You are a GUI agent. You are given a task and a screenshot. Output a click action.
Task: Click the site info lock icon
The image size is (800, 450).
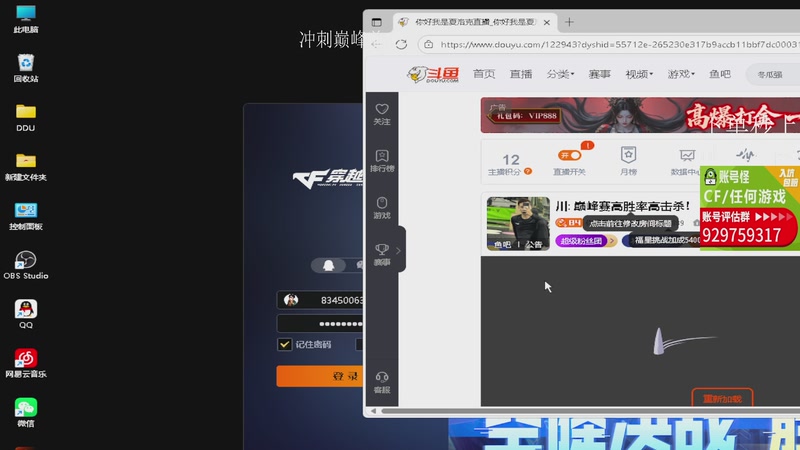click(429, 44)
